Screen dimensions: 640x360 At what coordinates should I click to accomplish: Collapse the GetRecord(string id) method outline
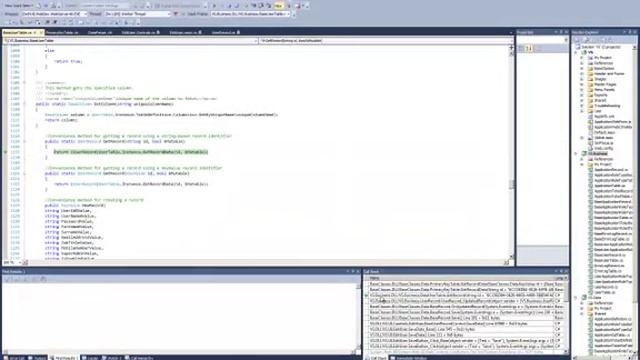[24, 141]
